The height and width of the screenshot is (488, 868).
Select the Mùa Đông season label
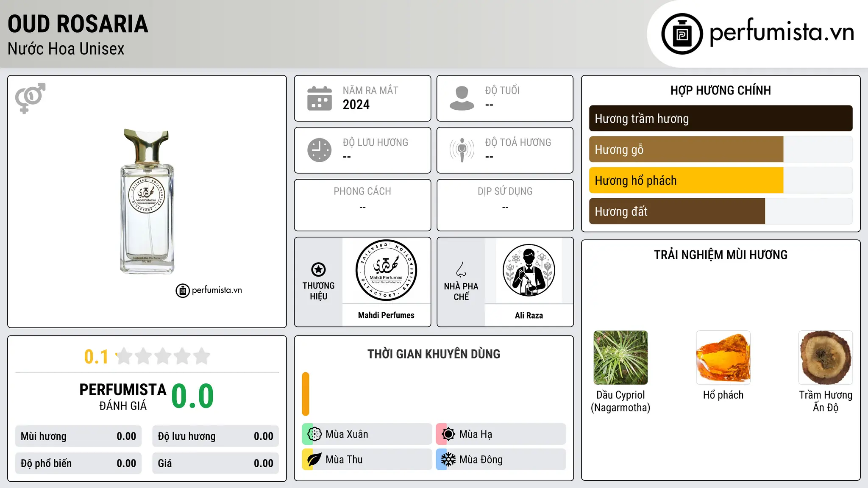pyautogui.click(x=481, y=460)
